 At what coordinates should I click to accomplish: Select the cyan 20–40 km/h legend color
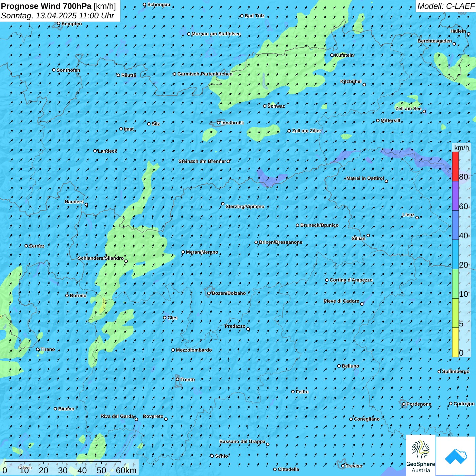point(455,255)
